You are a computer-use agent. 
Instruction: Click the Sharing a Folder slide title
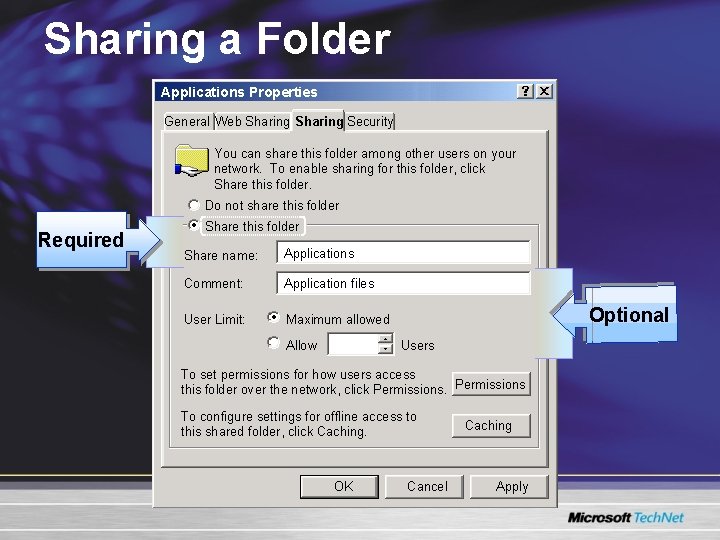point(217,39)
